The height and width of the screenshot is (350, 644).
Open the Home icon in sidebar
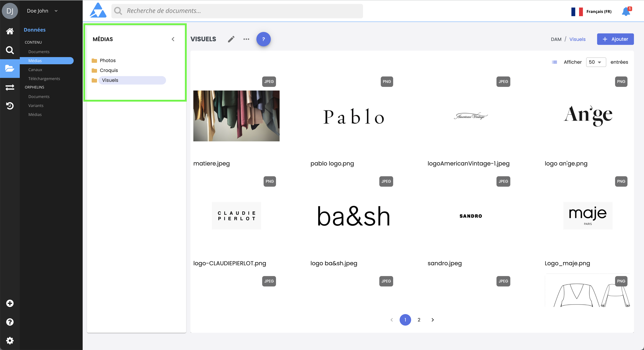(10, 31)
